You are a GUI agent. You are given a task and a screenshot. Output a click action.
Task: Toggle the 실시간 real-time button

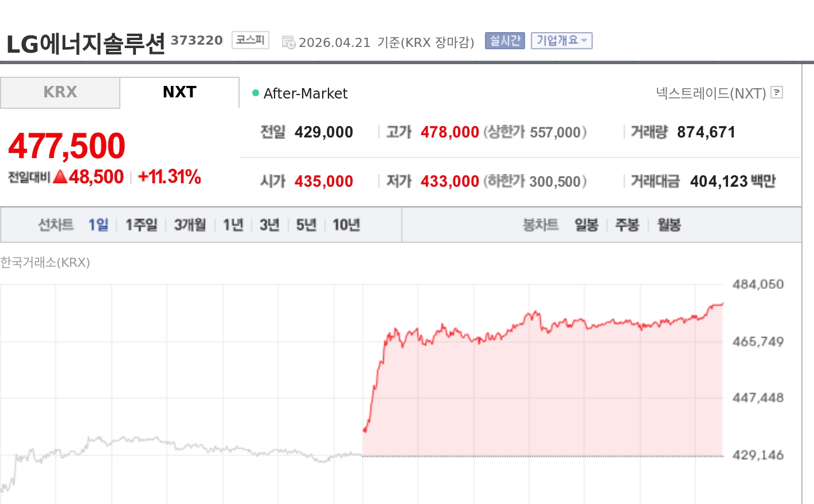504,41
